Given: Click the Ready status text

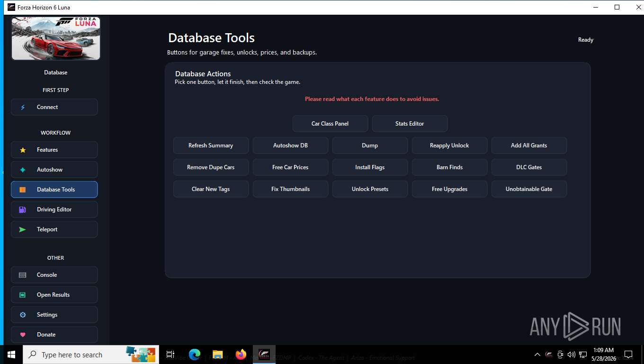Looking at the screenshot, I should coord(586,40).
